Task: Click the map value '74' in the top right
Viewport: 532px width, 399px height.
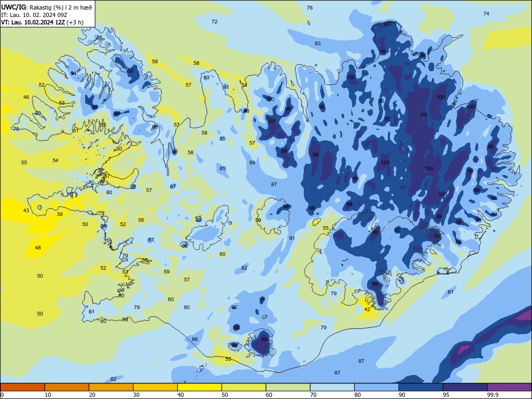Action: click(x=486, y=14)
